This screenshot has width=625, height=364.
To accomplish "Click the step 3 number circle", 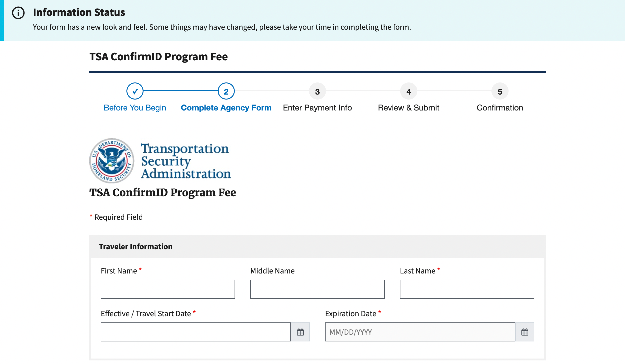I will (x=317, y=91).
